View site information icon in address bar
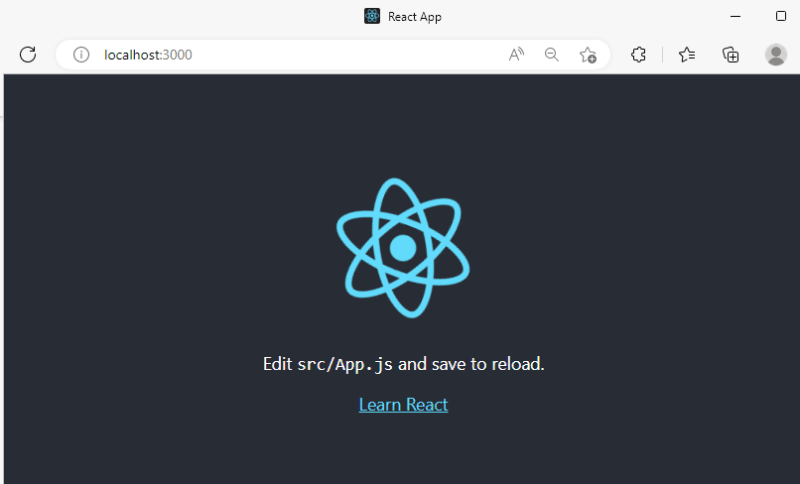The image size is (800, 484). [81, 55]
